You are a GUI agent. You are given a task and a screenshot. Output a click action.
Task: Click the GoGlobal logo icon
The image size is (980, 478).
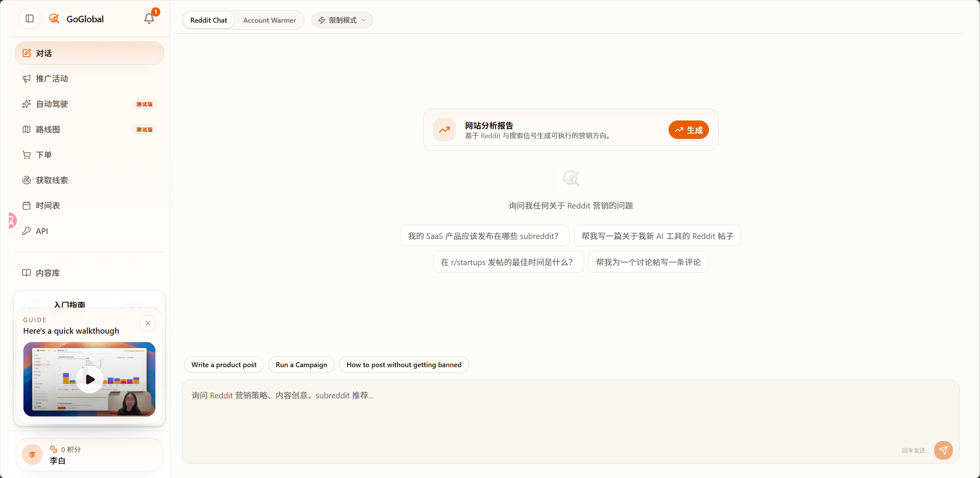tap(54, 18)
